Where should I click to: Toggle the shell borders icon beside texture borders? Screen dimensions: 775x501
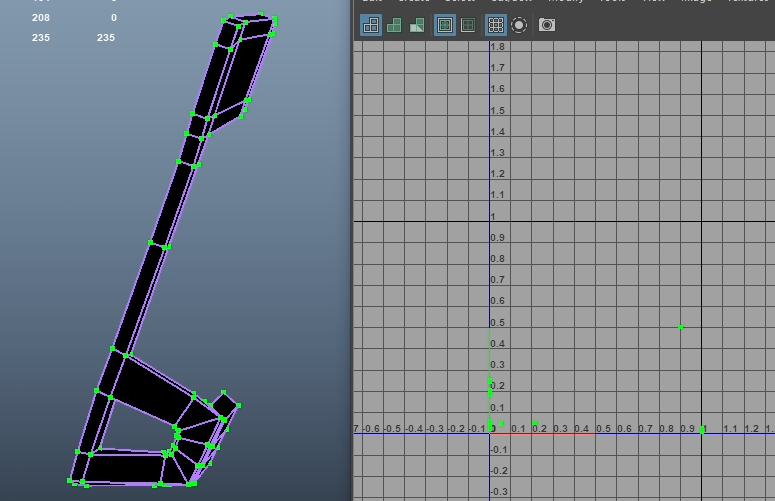[467, 25]
